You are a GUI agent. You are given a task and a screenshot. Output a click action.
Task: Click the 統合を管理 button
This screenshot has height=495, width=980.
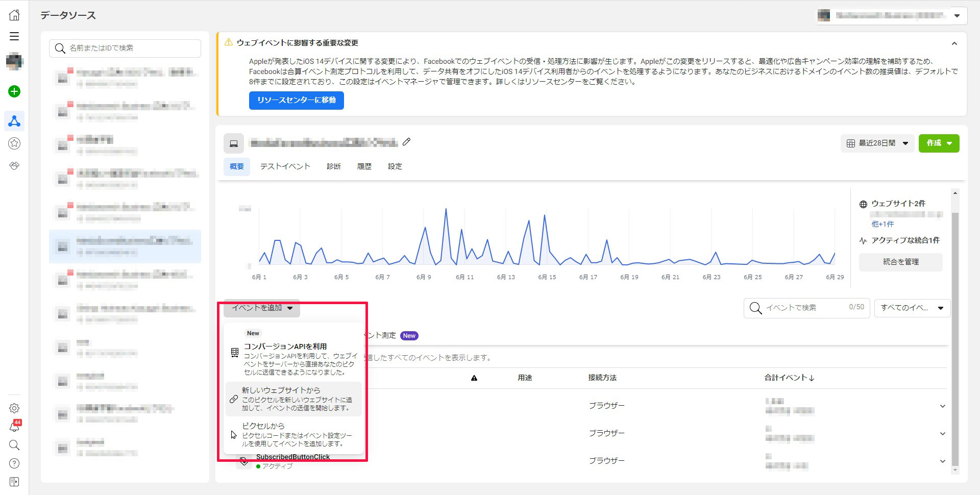point(901,262)
